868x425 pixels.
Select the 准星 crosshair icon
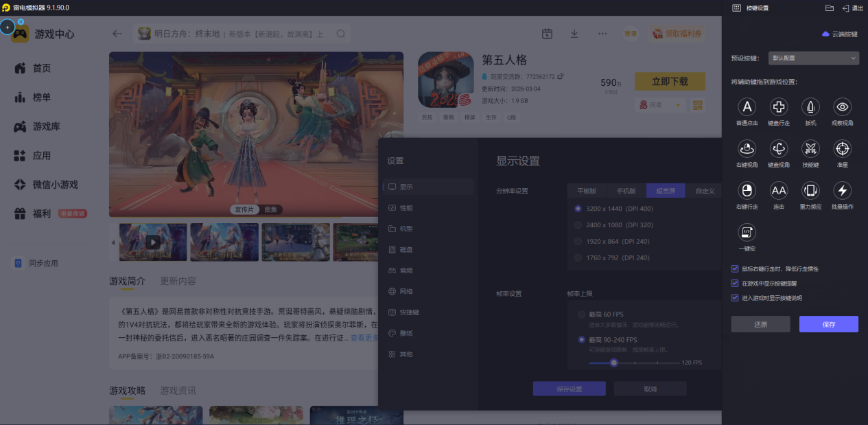[x=843, y=148]
